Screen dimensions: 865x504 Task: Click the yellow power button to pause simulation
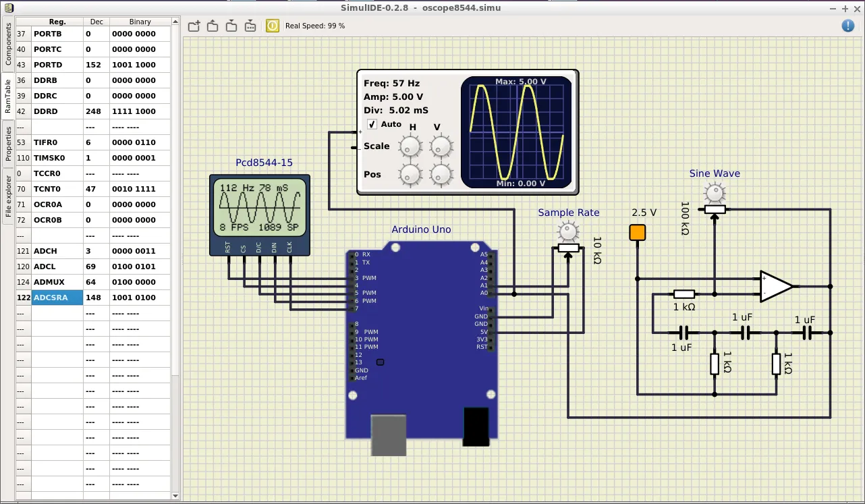coord(272,26)
